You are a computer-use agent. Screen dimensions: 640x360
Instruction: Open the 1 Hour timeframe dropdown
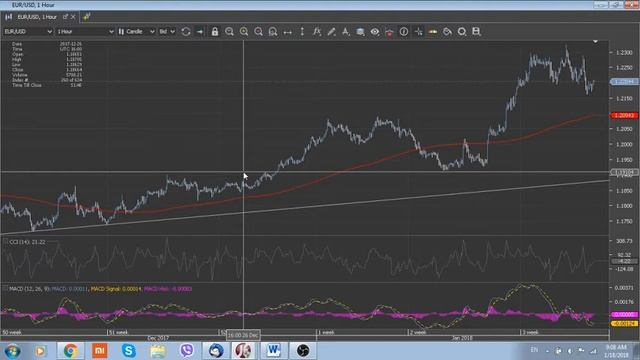(85, 31)
